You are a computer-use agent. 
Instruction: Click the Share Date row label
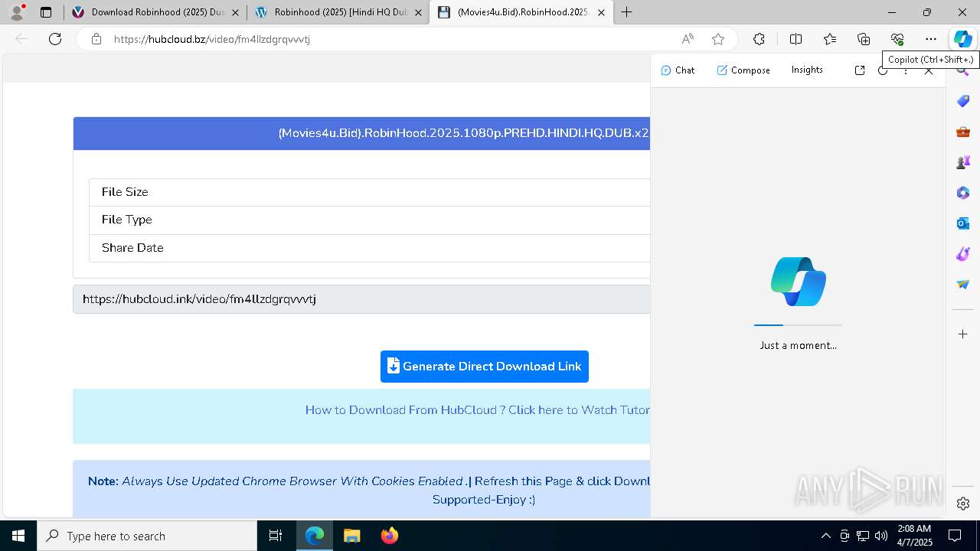(132, 248)
